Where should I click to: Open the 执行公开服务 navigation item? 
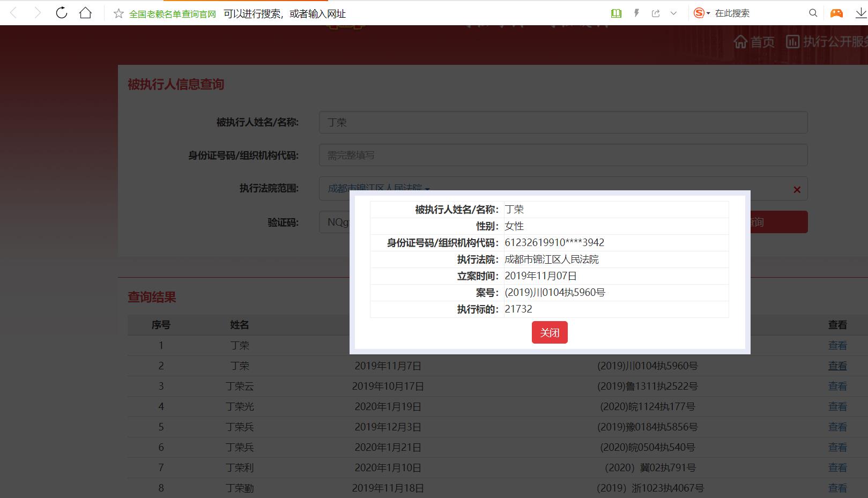click(828, 42)
